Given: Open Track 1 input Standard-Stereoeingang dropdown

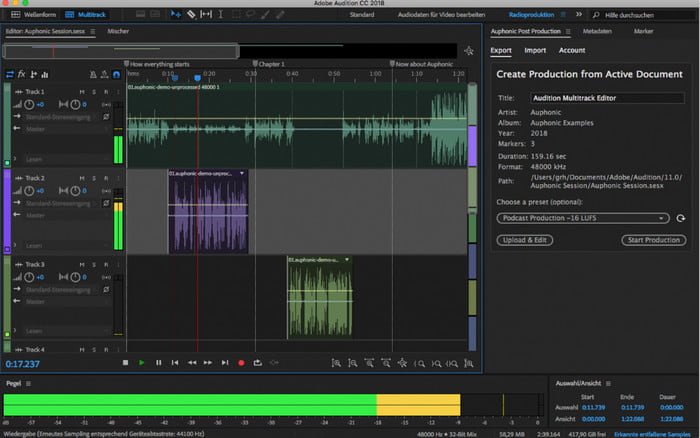Looking at the screenshot, I should (61, 117).
